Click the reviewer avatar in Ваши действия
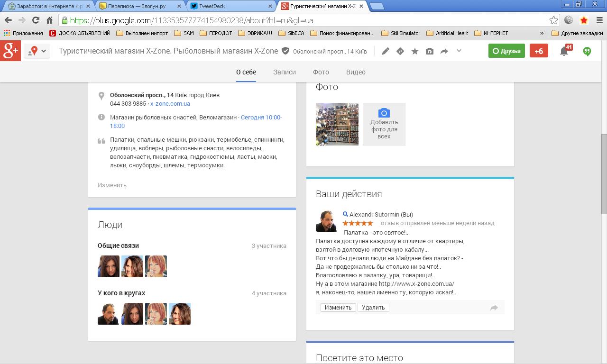This screenshot has width=607, height=364. 326,221
